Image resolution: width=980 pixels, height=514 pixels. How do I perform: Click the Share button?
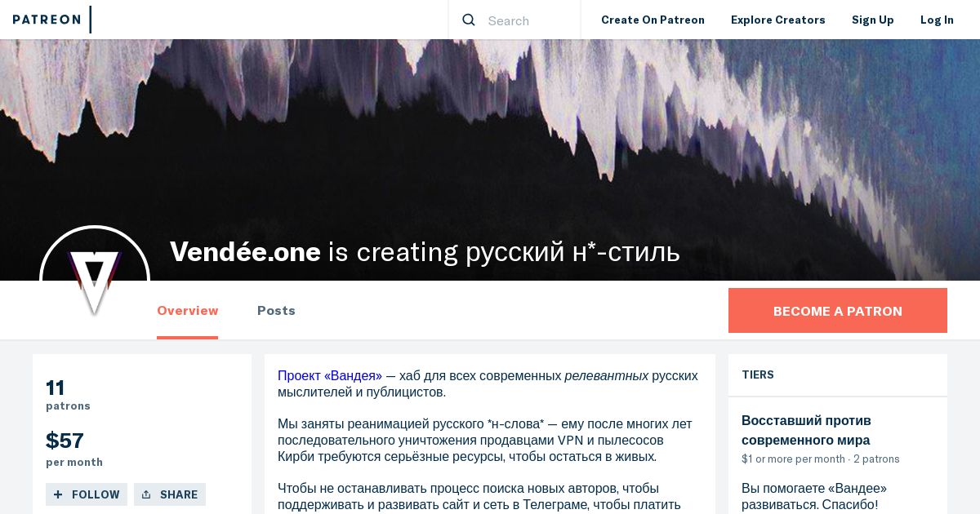coord(170,494)
